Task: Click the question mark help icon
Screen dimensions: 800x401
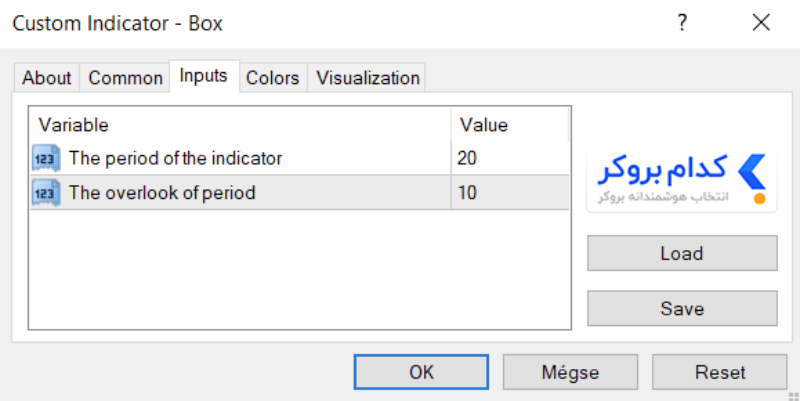Action: point(682,23)
